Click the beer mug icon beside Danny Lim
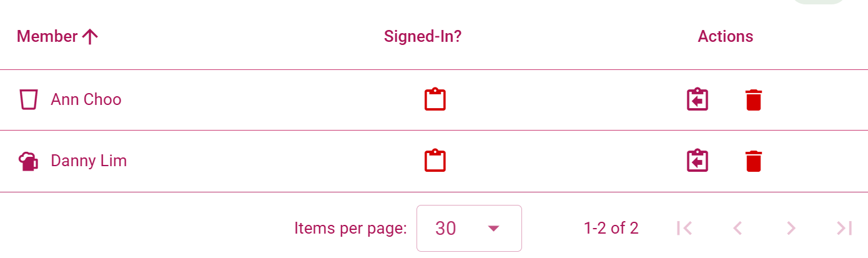Screen dimensions: 868x258 [x=28, y=161]
